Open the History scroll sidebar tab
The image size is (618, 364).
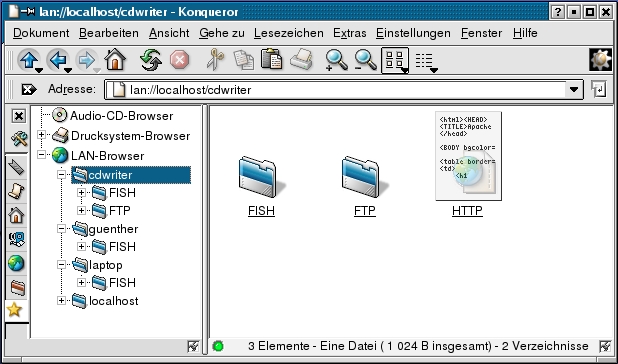pyautogui.click(x=16, y=191)
